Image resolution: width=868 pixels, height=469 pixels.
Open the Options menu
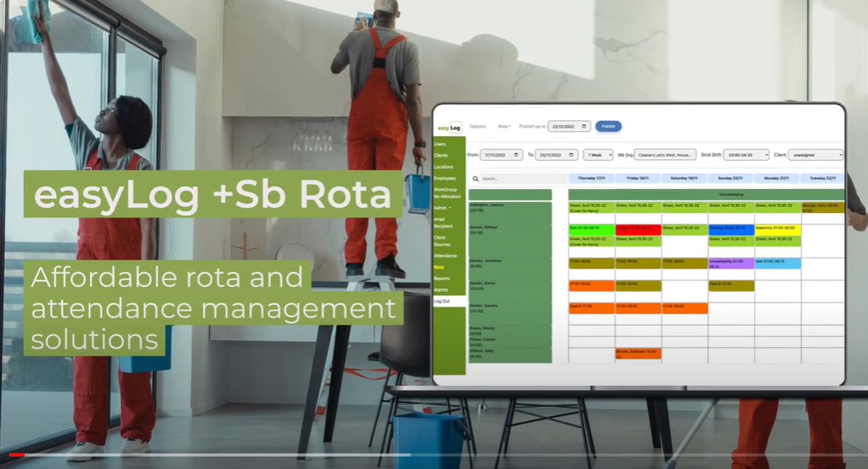(x=478, y=127)
